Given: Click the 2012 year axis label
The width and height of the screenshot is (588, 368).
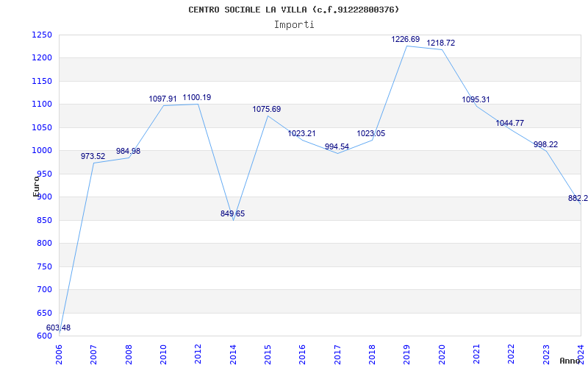Looking at the screenshot, I should 198,354.
